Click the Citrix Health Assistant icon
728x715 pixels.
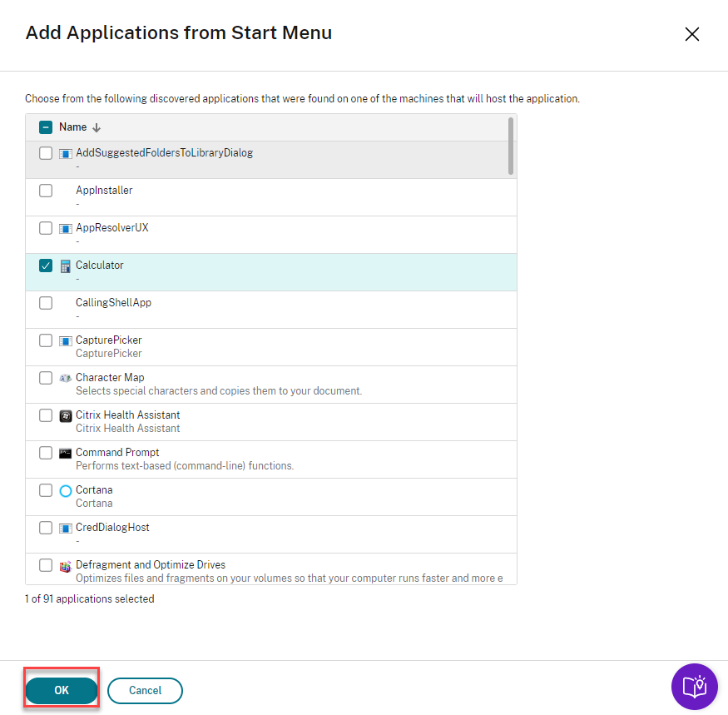[66, 415]
